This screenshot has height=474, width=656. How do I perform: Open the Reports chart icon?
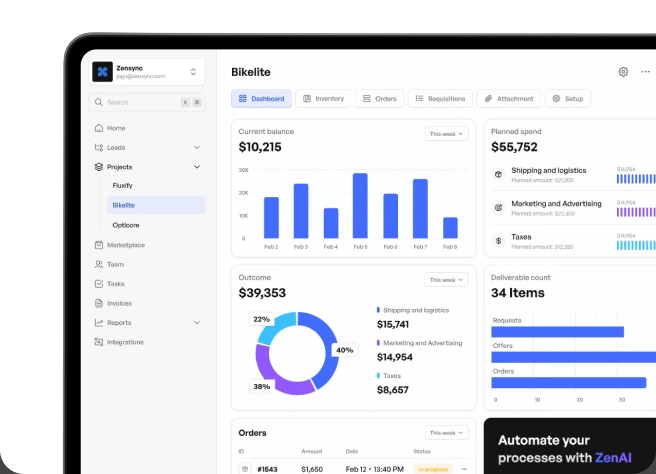(99, 323)
